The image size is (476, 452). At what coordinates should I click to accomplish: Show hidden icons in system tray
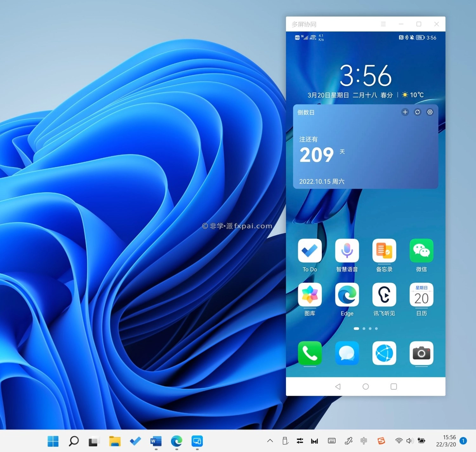(270, 441)
